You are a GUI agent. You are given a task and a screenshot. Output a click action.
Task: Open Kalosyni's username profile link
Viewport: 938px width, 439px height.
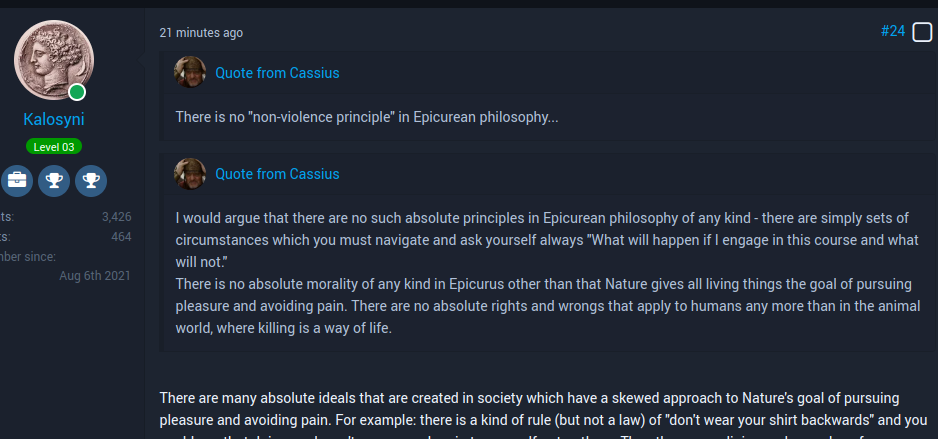[x=54, y=120]
